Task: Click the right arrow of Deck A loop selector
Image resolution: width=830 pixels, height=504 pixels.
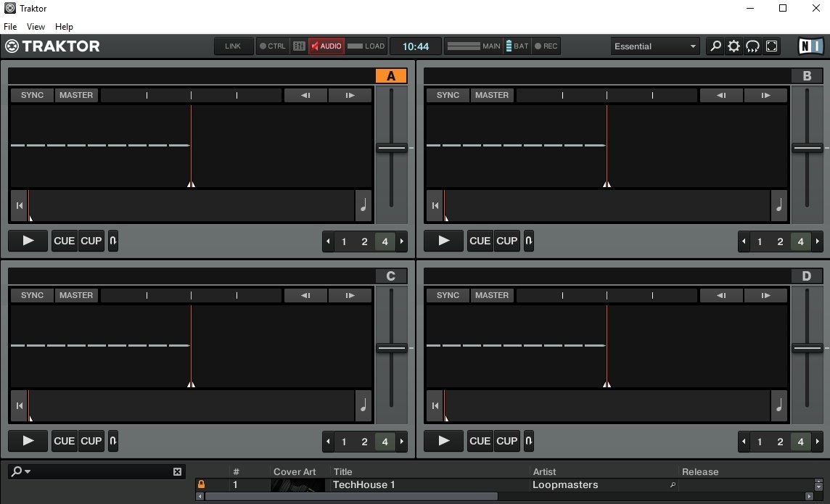Action: 403,241
